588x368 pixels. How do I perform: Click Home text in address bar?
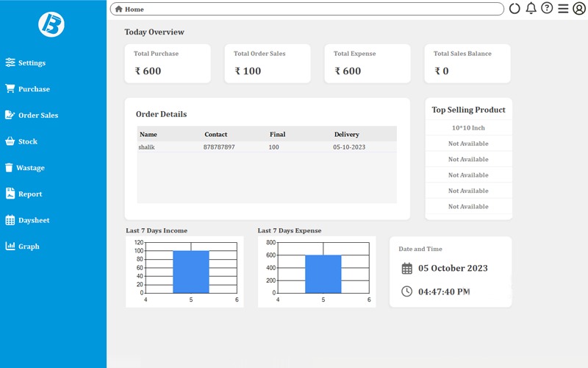pos(135,10)
